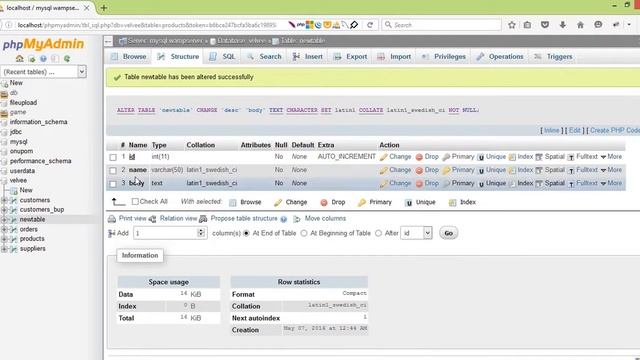Click the red Drop icon for name row
Viewport: 640px width, 360px height.
(419, 170)
